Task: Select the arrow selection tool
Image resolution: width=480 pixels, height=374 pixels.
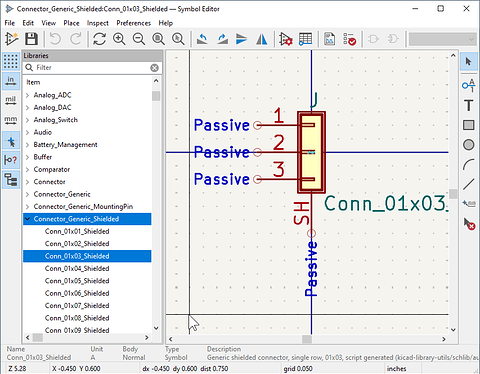Action: pyautogui.click(x=469, y=61)
